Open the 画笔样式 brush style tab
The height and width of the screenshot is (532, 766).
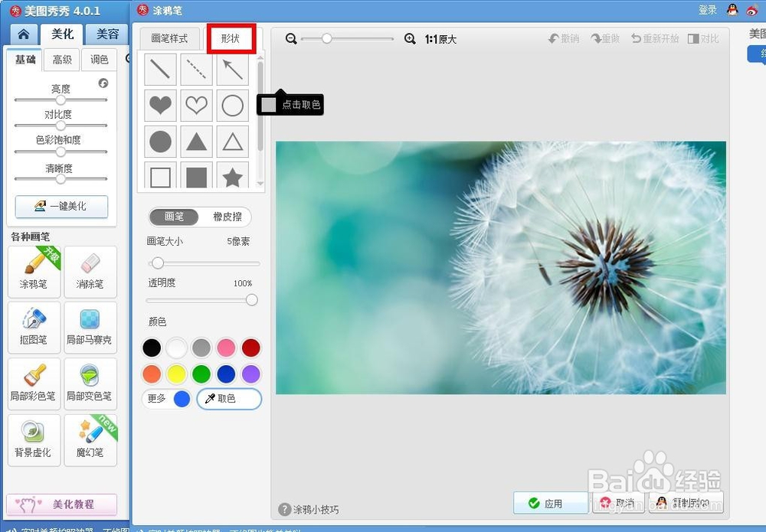pyautogui.click(x=169, y=38)
